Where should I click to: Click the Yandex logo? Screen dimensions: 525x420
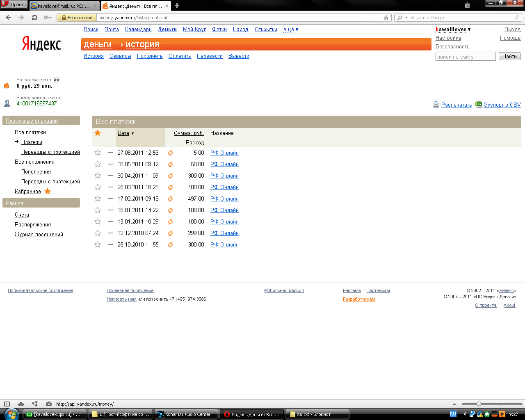(x=41, y=43)
